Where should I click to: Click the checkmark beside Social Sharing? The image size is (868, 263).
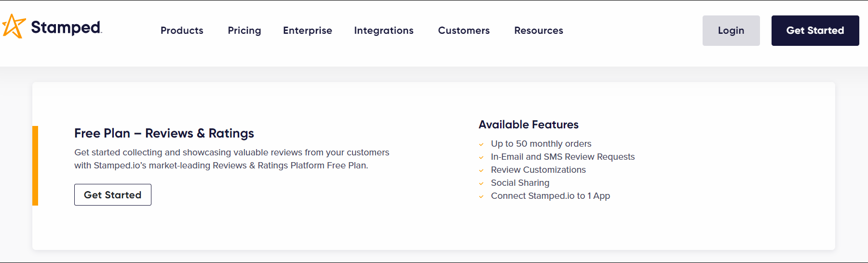[481, 183]
